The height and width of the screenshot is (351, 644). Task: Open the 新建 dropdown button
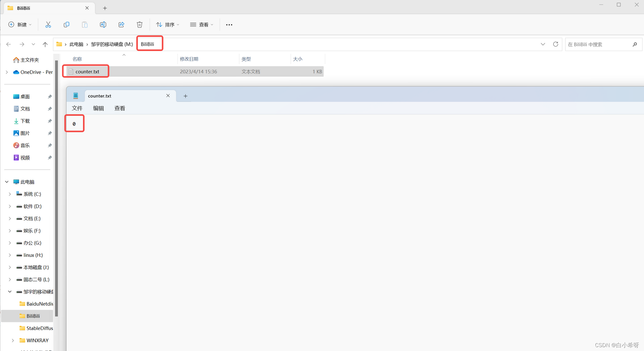tap(20, 25)
